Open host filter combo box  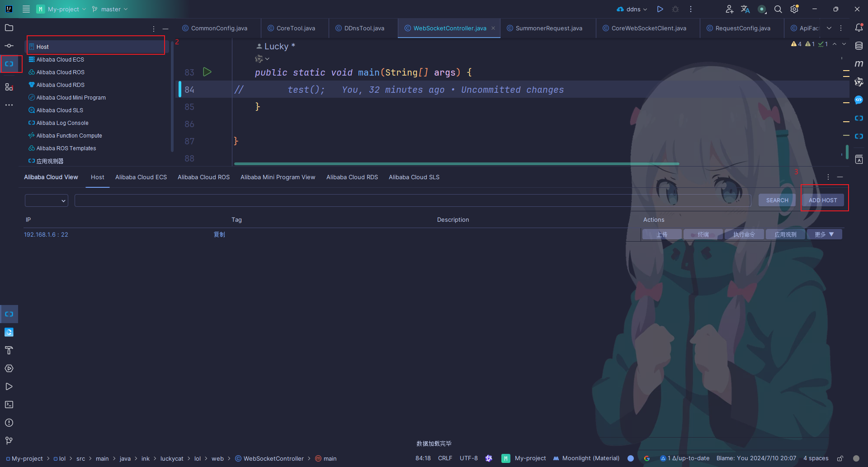coord(46,200)
